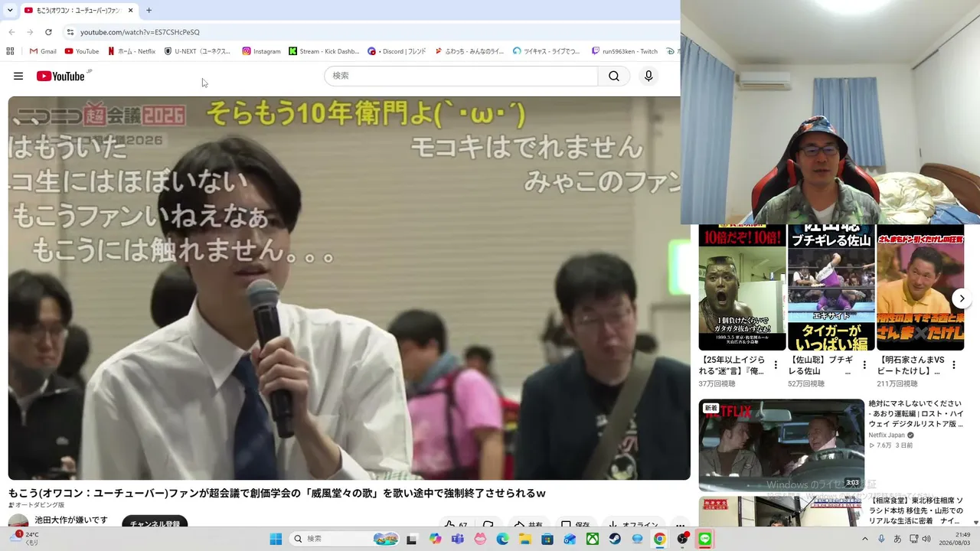This screenshot has width=980, height=551.
Task: Open the ふわっち bookmark
Action: 469,51
